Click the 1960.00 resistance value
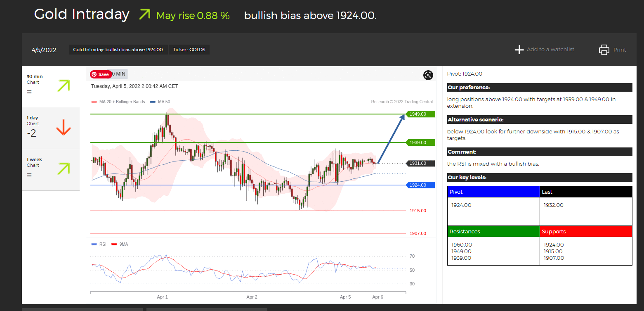Viewport: 644px width, 311px height. click(461, 245)
